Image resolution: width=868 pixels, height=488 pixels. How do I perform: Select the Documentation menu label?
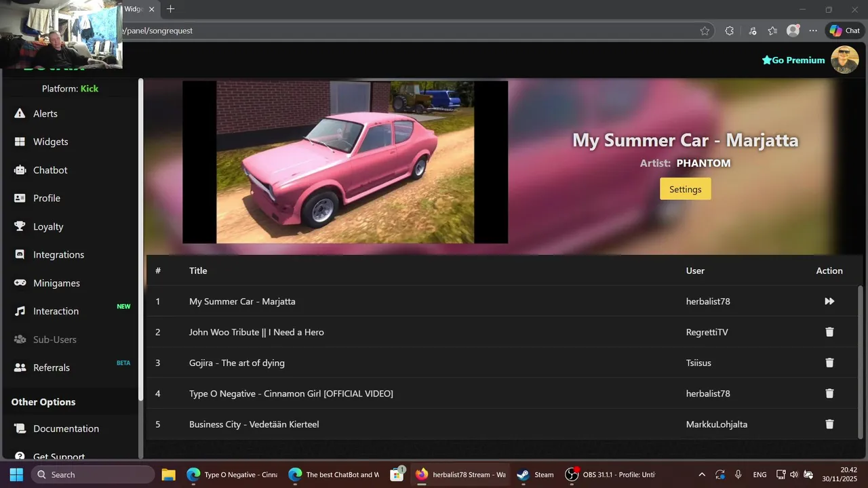66,428
